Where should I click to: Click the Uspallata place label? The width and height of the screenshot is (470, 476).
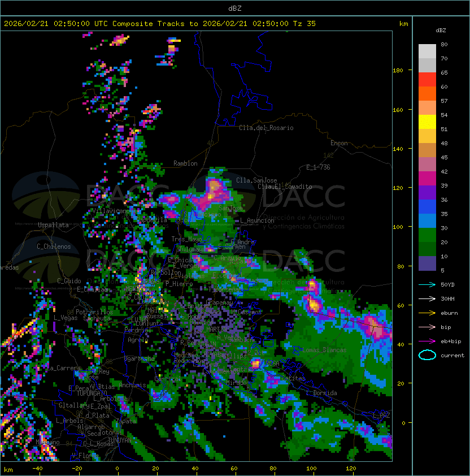(x=53, y=225)
